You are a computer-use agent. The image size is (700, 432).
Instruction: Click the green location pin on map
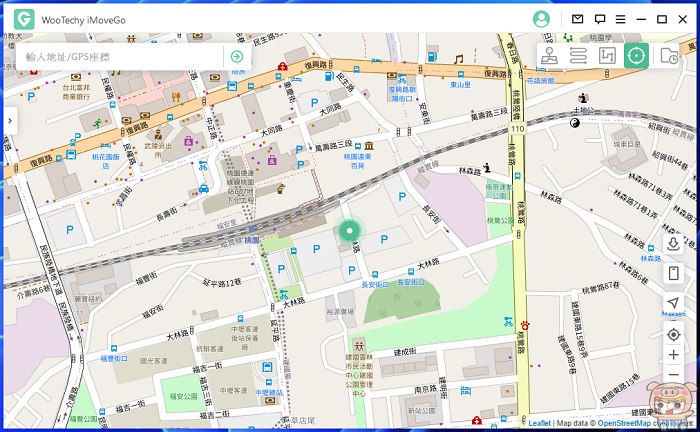349,232
